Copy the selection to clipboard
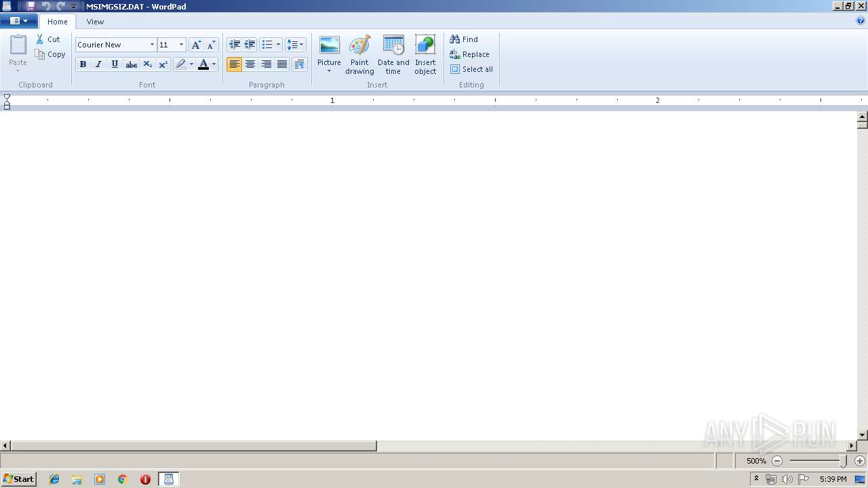The height and width of the screenshot is (488, 868). (50, 54)
